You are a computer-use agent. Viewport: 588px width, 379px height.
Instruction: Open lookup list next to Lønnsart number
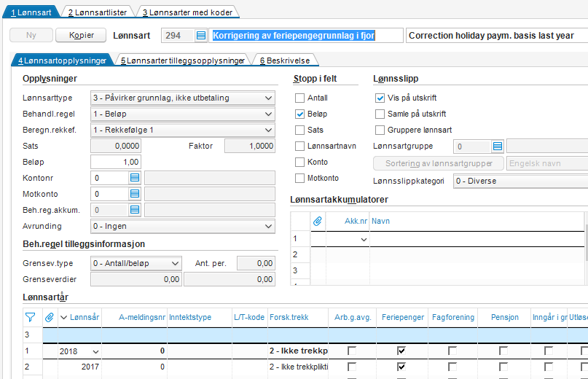pos(201,36)
